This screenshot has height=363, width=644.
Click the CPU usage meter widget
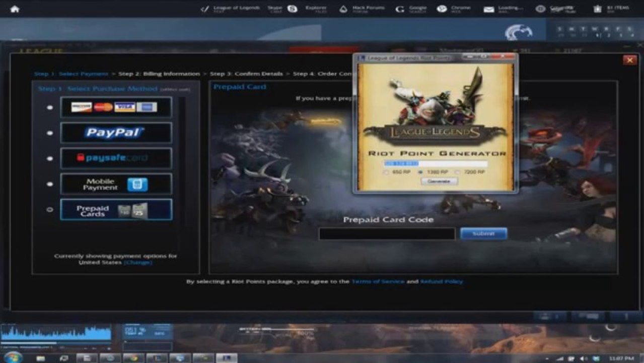click(x=147, y=332)
